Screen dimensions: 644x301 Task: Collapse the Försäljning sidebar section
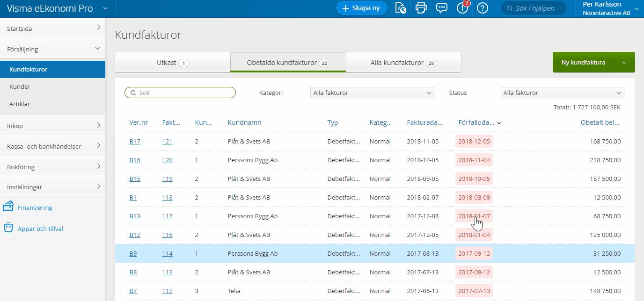click(x=98, y=48)
